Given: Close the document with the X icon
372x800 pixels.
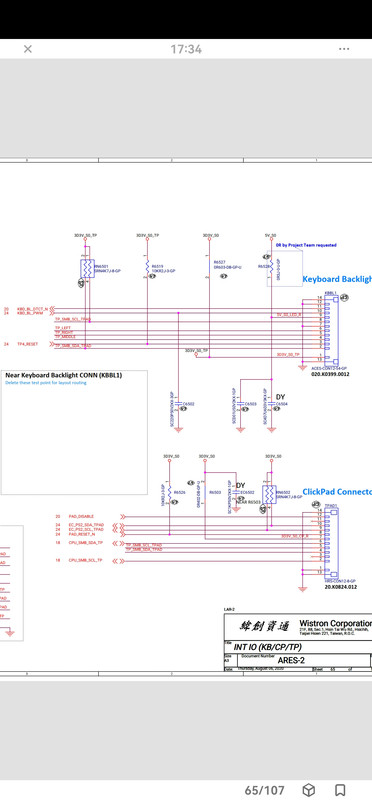Looking at the screenshot, I should point(28,49).
